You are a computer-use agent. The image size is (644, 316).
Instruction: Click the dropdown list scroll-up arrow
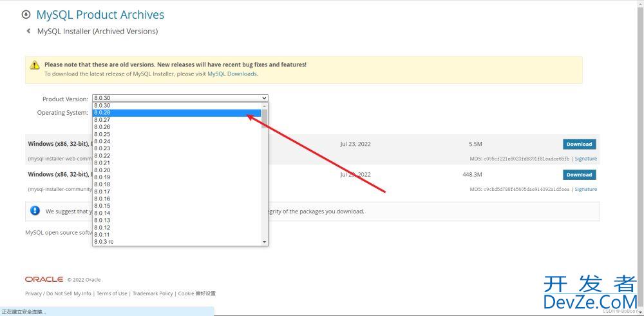click(265, 106)
